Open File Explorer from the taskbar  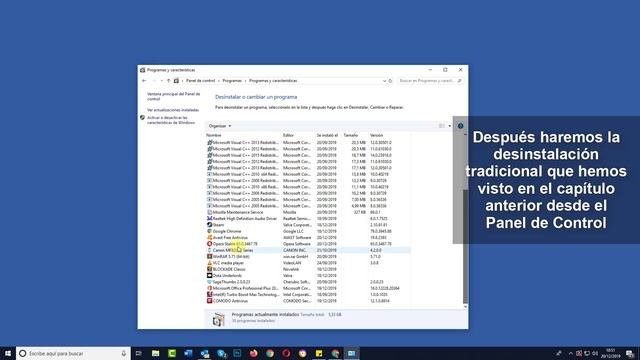[x=156, y=353]
